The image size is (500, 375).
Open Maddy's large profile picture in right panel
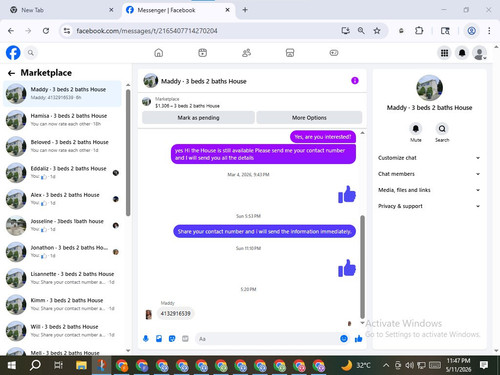[429, 88]
